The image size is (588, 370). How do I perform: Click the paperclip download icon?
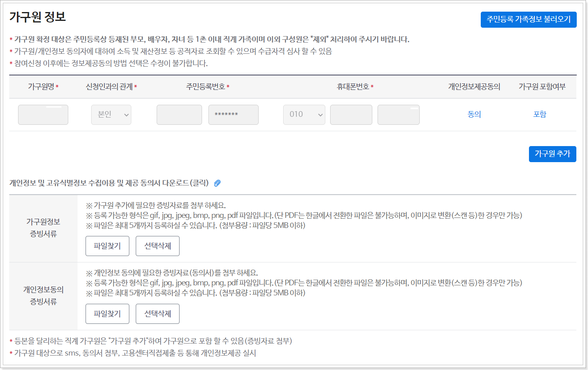coord(217,183)
